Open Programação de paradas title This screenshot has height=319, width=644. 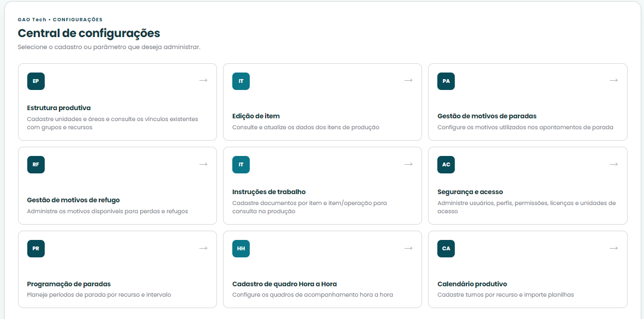click(69, 284)
